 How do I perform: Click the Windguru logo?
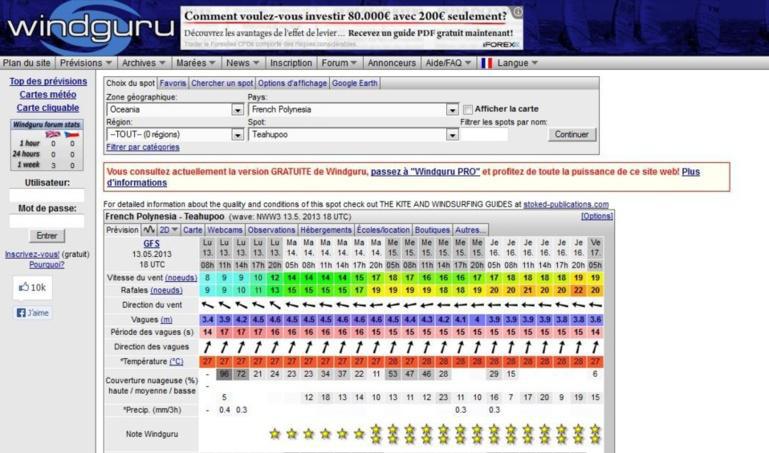pyautogui.click(x=90, y=27)
